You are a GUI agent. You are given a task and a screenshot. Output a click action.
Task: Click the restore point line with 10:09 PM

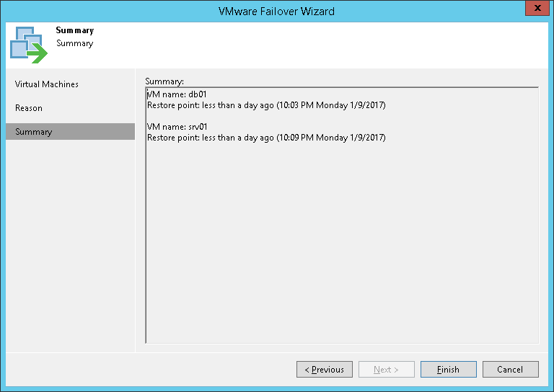coord(266,138)
